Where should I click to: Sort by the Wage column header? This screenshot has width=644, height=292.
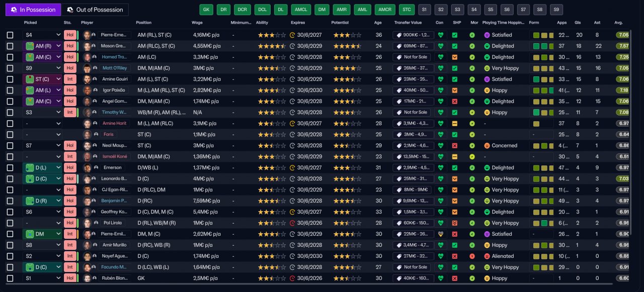point(197,23)
